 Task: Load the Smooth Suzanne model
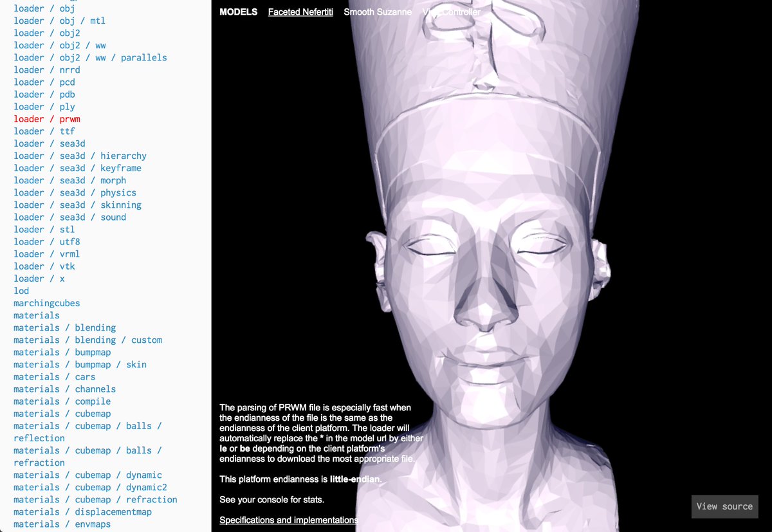tap(378, 12)
